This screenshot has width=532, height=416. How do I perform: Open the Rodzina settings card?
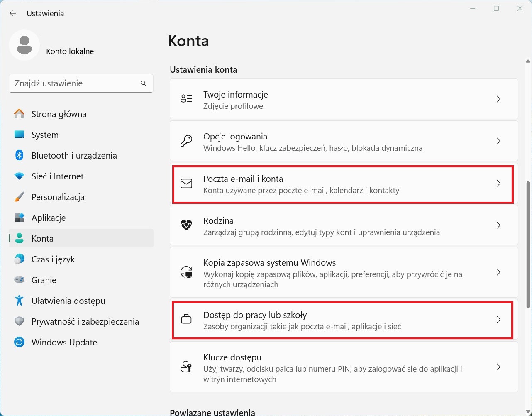click(344, 225)
